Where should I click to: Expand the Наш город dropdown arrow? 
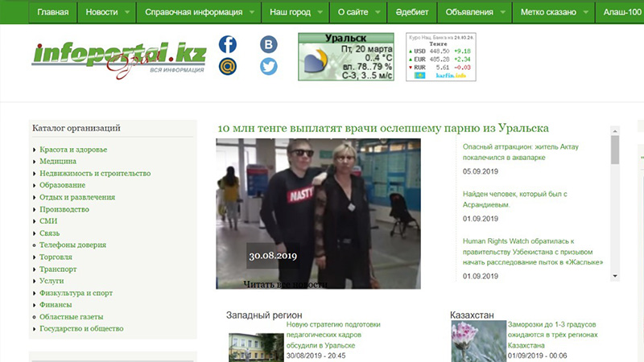pyautogui.click(x=320, y=12)
